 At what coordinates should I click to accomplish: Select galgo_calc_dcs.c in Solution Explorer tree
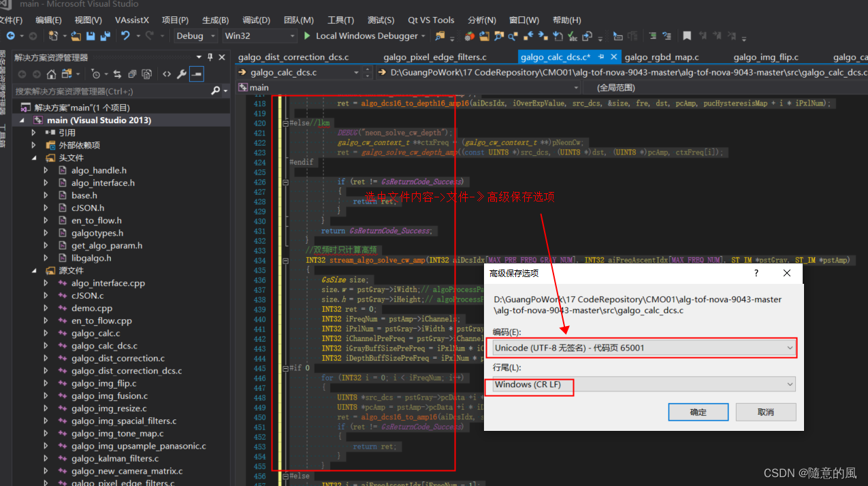[x=104, y=346]
